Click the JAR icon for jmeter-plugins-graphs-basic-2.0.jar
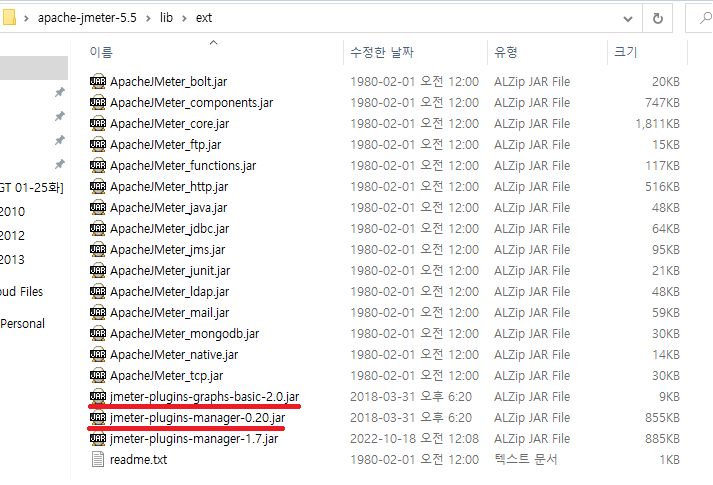 click(x=98, y=396)
